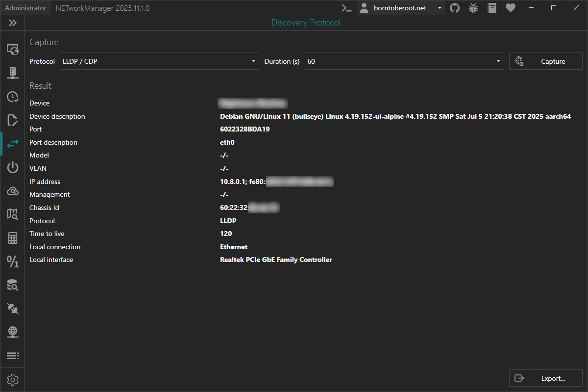Screen dimensions: 588x392
Task: Go to SNTP Lookup clock icon
Action: [x=13, y=97]
